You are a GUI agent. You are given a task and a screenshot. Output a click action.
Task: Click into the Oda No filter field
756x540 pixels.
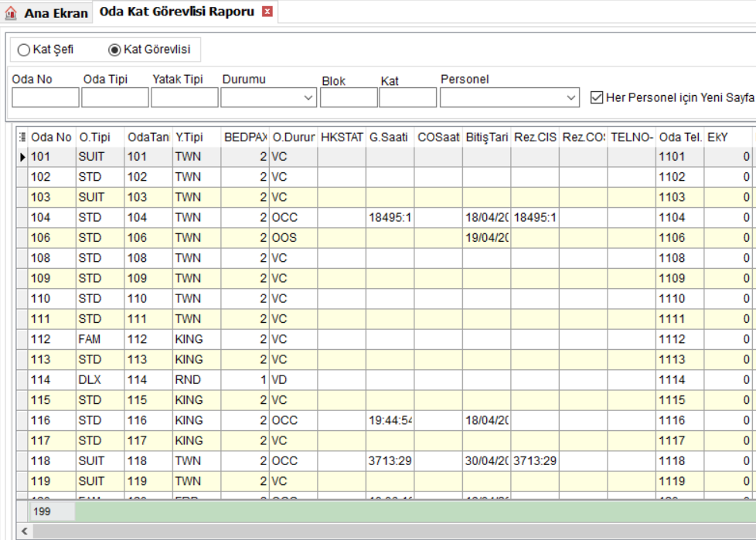pos(46,97)
